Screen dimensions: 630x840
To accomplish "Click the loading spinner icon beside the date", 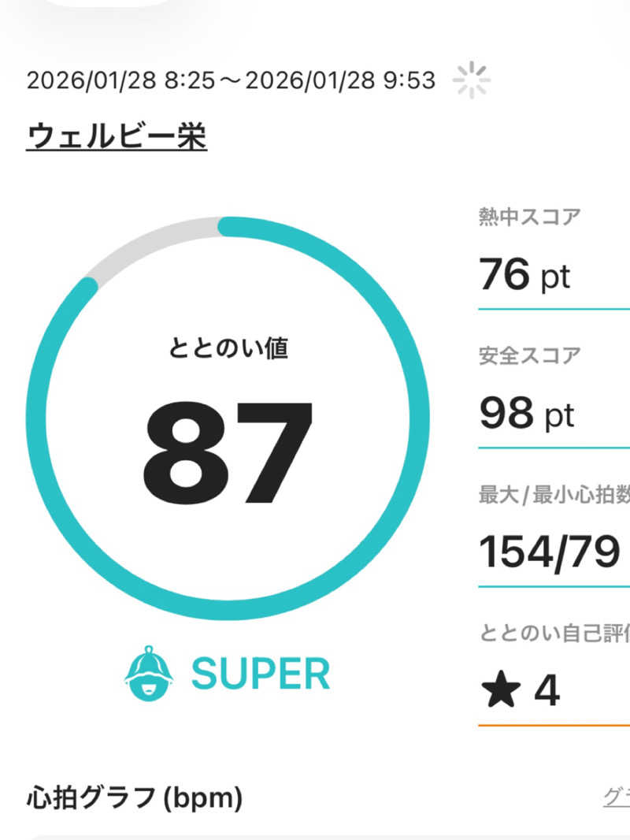I will pyautogui.click(x=472, y=81).
